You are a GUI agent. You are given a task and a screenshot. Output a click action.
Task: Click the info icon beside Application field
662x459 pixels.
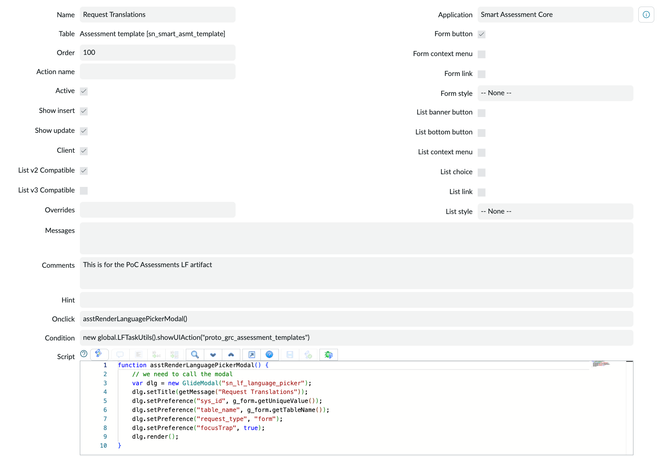pyautogui.click(x=646, y=15)
